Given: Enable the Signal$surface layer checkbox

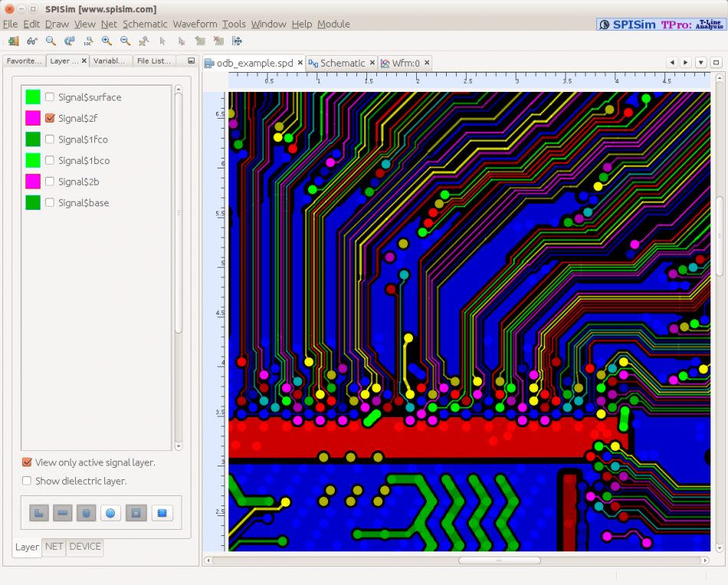Looking at the screenshot, I should click(x=50, y=97).
